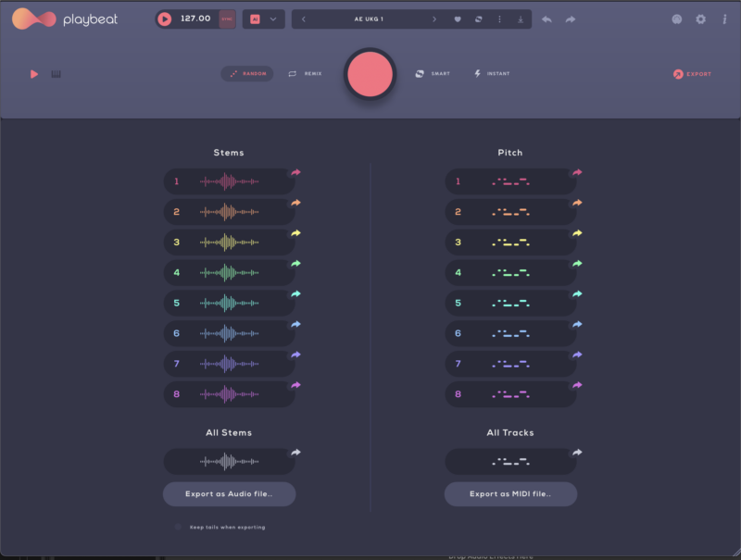Open the virtual keyboard panel
The height and width of the screenshot is (560, 741).
click(56, 73)
